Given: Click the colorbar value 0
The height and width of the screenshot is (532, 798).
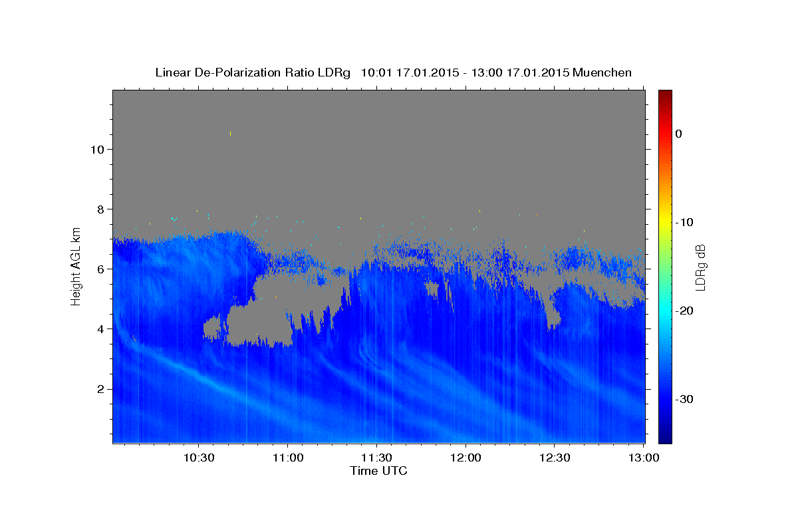Looking at the screenshot, I should click(678, 134).
